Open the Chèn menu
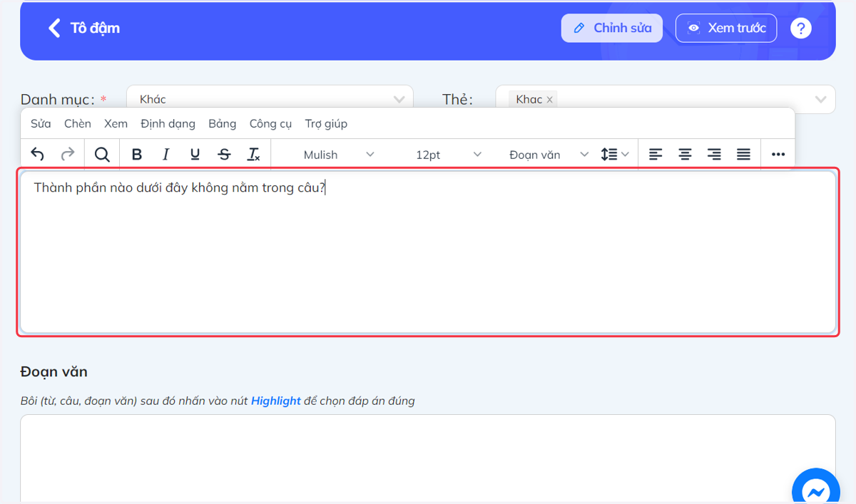 pos(78,123)
